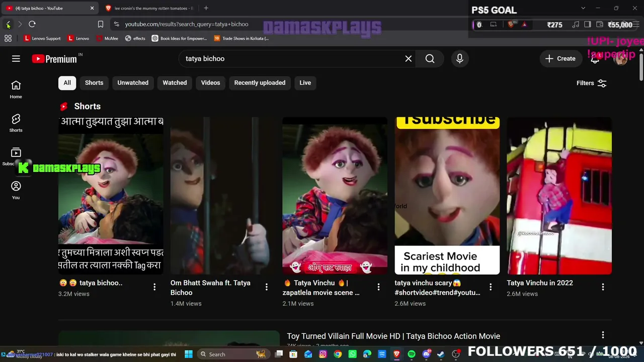This screenshot has height=362, width=644.
Task: Open Brave wallet icon in toolbar
Action: pyautogui.click(x=600, y=24)
